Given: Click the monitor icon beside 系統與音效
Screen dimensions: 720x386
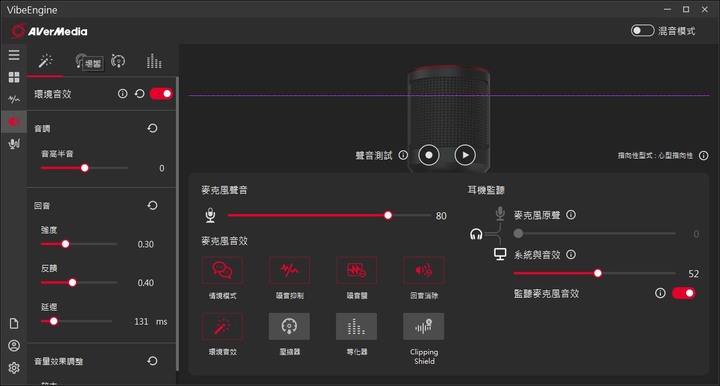Looking at the screenshot, I should click(500, 254).
